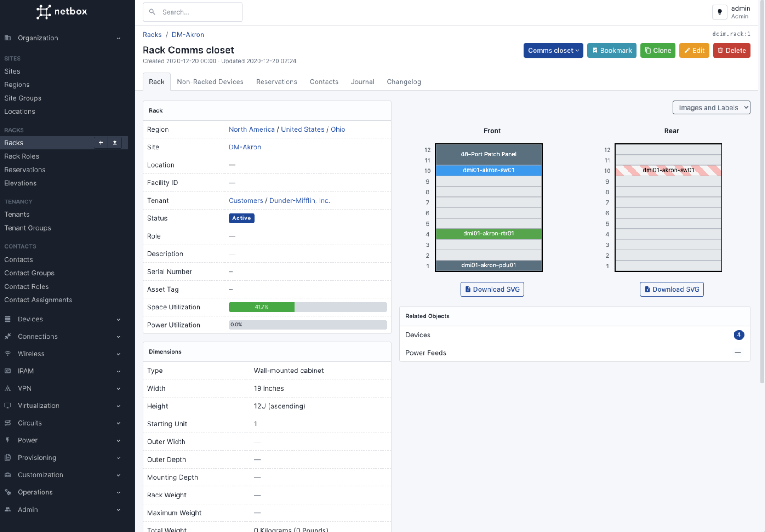Click the Devices menu icon in sidebar
765x532 pixels.
point(8,319)
